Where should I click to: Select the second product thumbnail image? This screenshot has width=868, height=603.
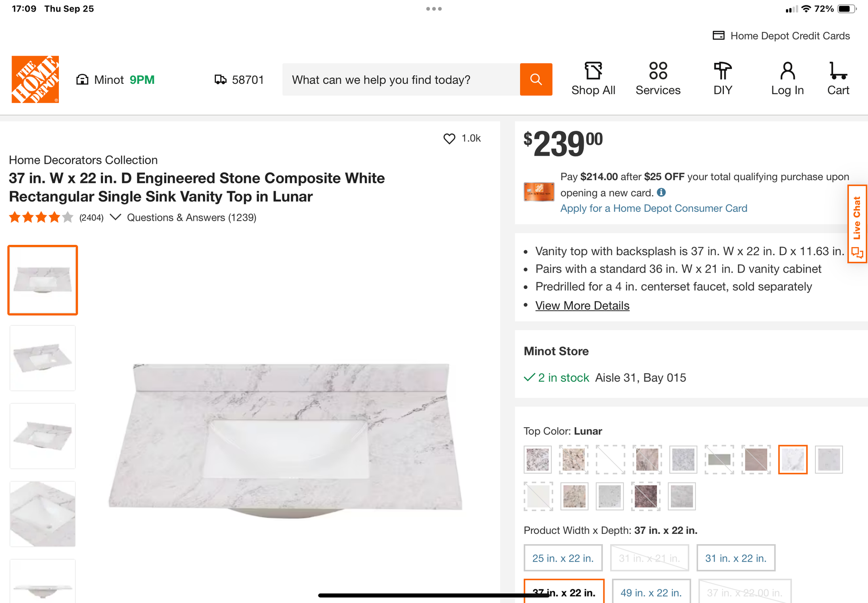tap(43, 358)
